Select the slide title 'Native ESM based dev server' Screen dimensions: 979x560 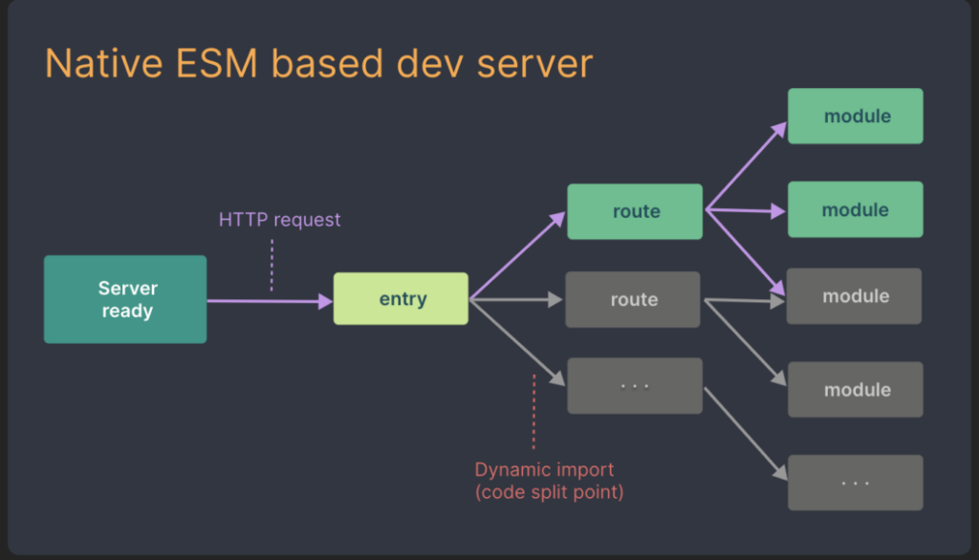point(319,63)
